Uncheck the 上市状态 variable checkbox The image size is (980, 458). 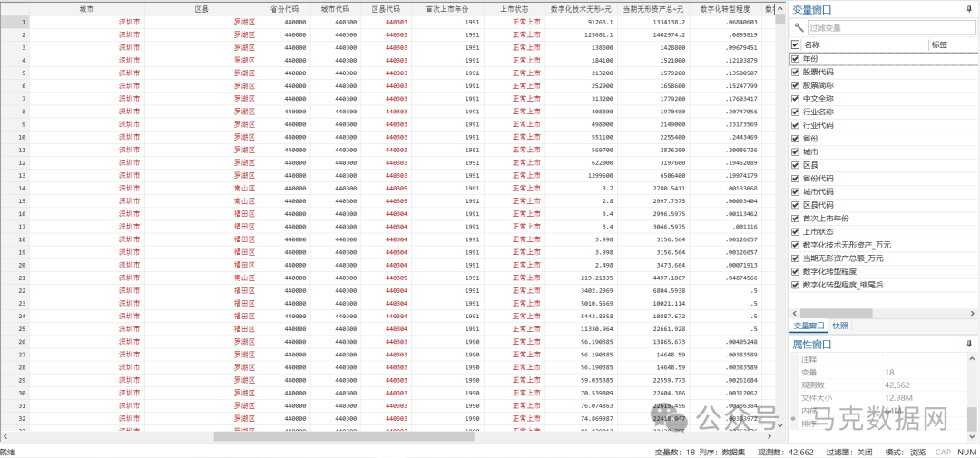(x=796, y=232)
